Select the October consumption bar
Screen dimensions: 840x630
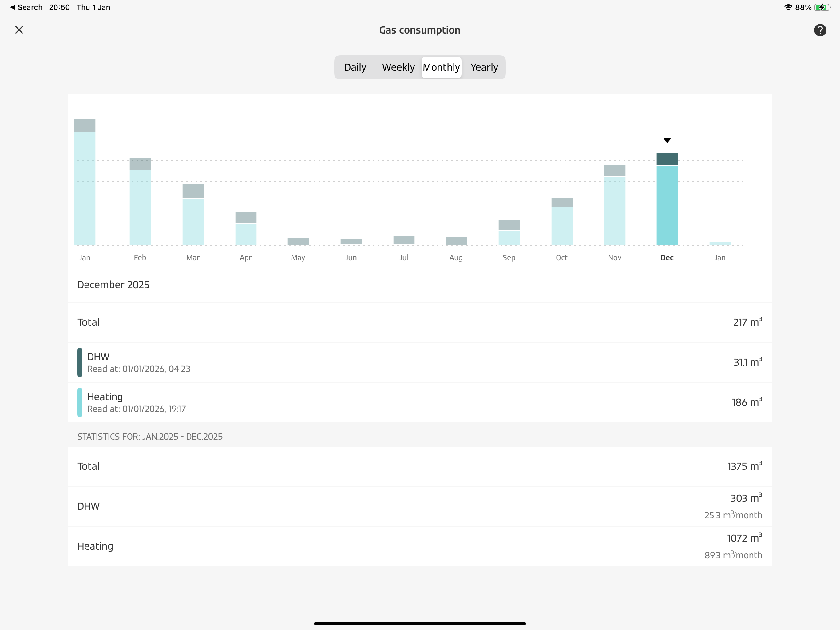point(562,221)
